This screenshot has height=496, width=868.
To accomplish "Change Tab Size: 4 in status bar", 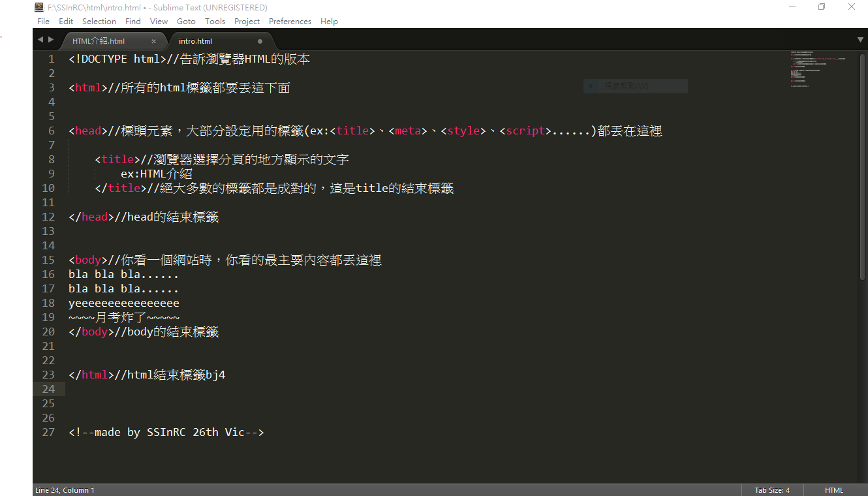I will coord(772,490).
